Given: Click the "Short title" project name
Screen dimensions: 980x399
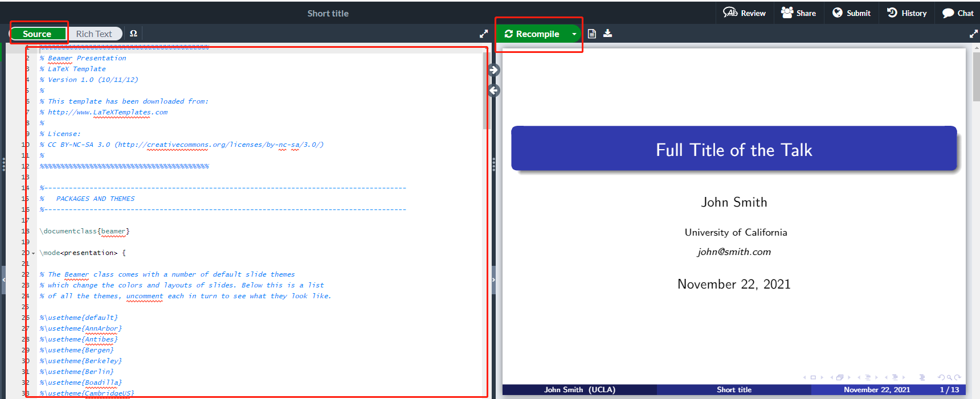Looking at the screenshot, I should 328,13.
